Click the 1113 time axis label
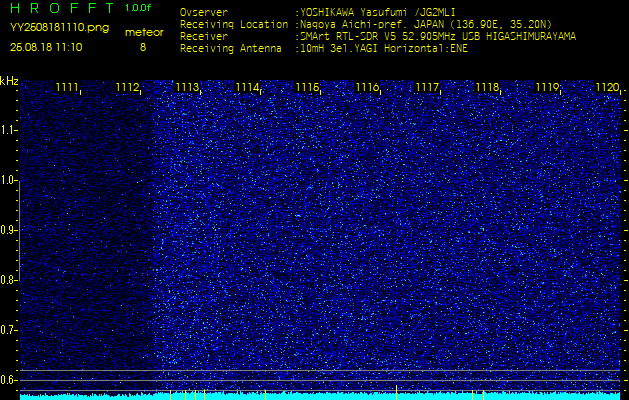 pyautogui.click(x=187, y=87)
